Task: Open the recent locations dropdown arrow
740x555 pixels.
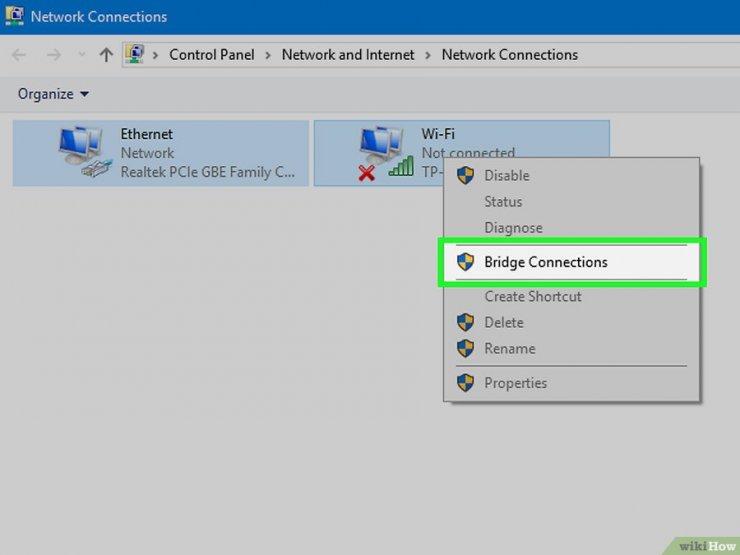Action: tap(82, 55)
